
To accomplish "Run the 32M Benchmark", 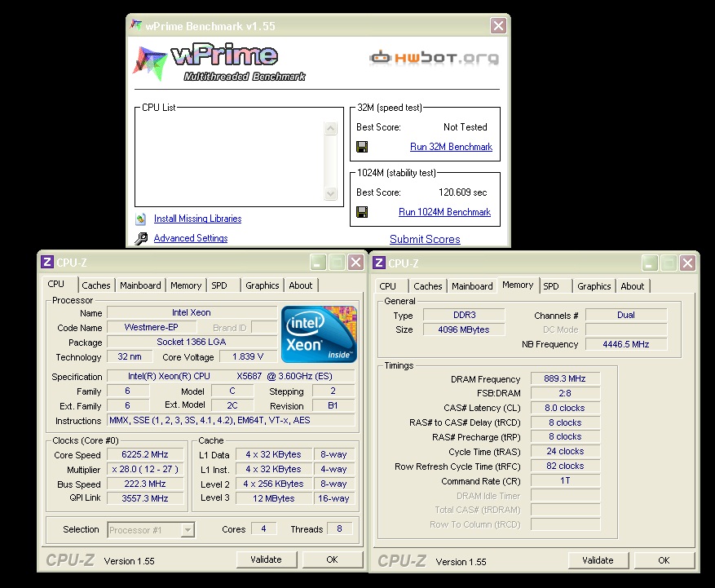I will (x=451, y=148).
